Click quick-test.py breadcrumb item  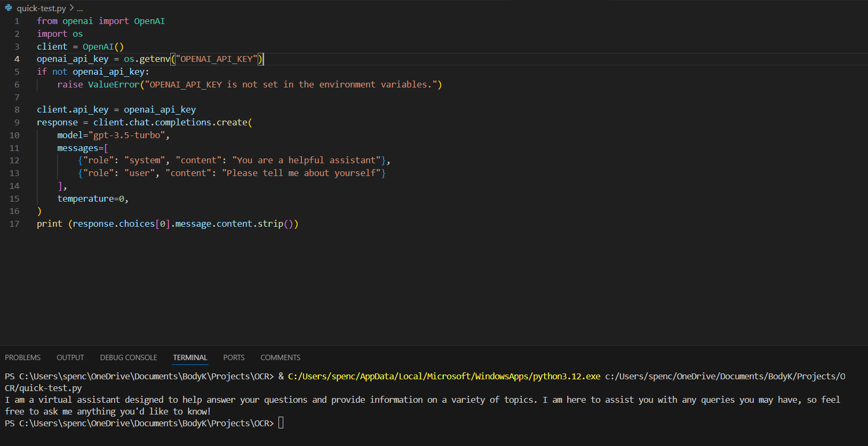[x=41, y=8]
